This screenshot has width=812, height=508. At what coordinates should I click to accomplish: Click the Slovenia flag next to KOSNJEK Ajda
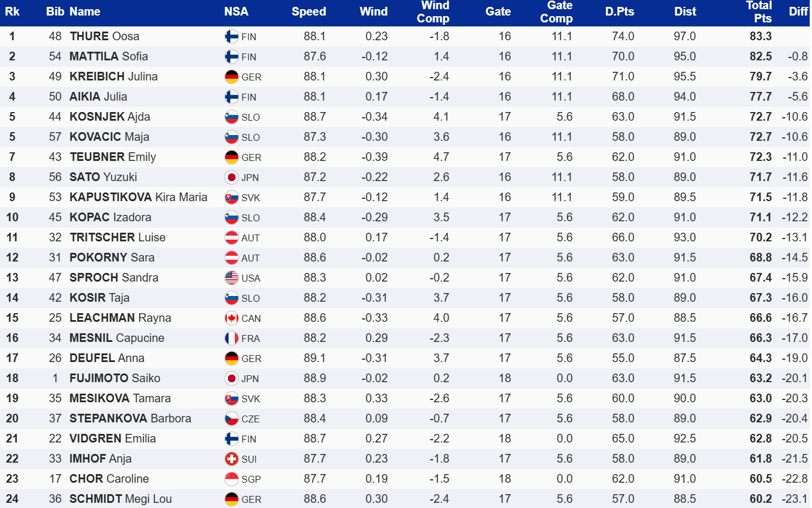(x=231, y=117)
